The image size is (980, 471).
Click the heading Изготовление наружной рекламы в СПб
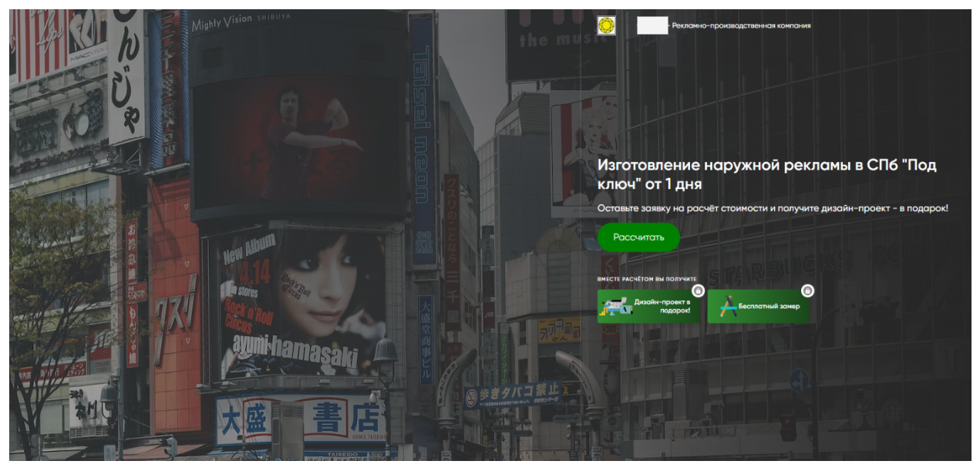pos(767,175)
